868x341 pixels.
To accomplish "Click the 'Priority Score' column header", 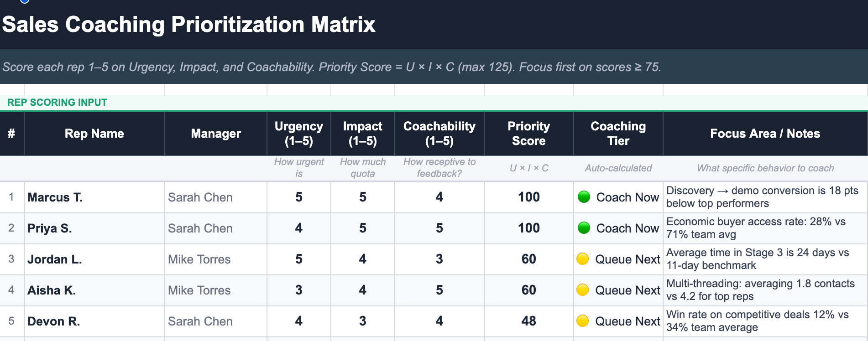I will (x=529, y=134).
